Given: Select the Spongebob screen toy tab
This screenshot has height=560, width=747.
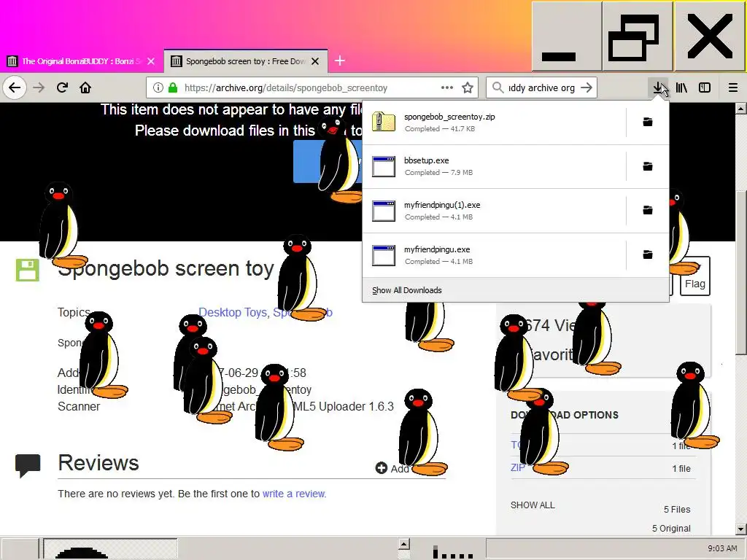Looking at the screenshot, I should 245,61.
